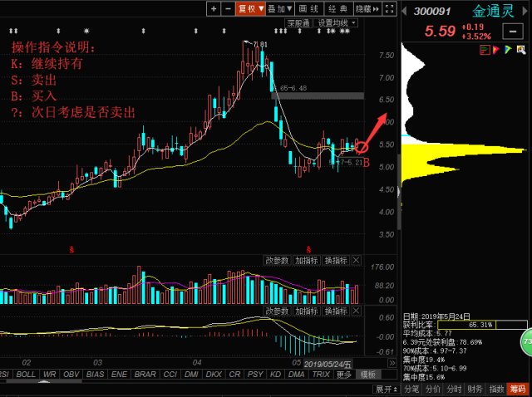Click the green-blue flag chip icon
Screen dimensions: 532x397
coord(508,50)
